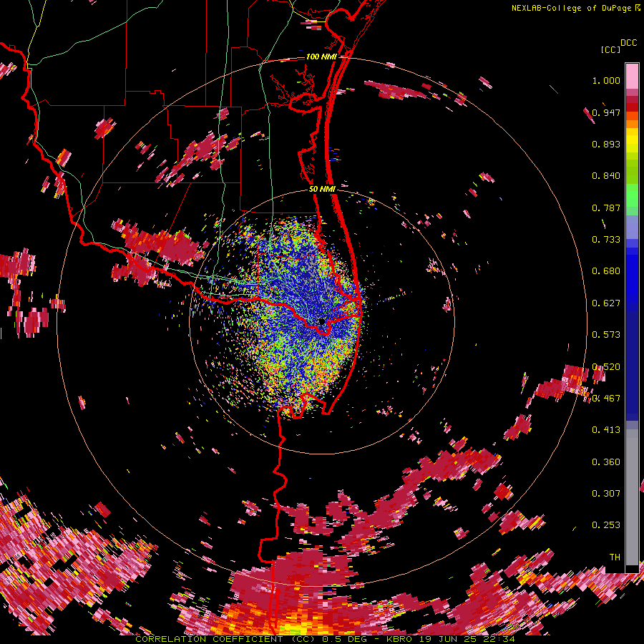
Task: Select the 0.573 color bar value
Action: click(x=606, y=335)
